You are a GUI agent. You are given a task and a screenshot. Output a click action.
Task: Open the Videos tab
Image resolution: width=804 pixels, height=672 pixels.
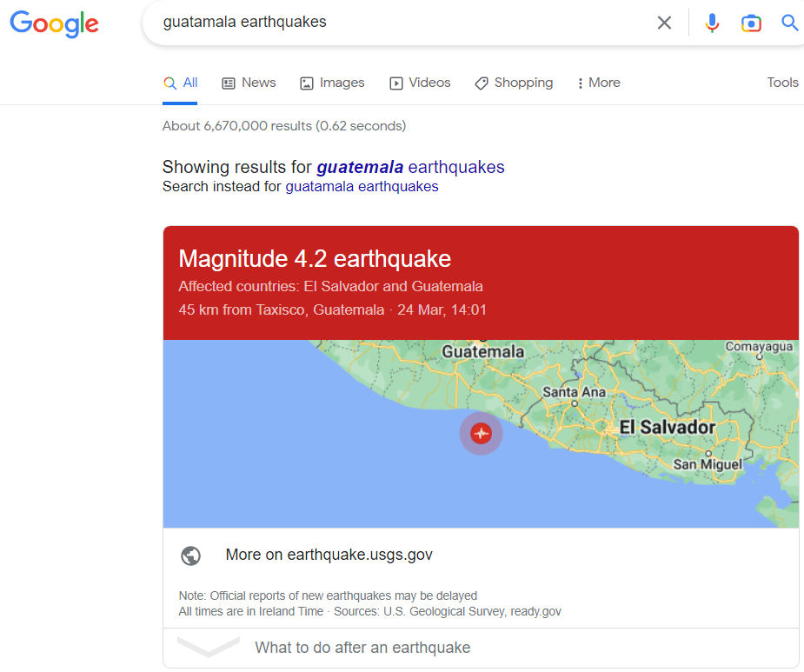420,83
